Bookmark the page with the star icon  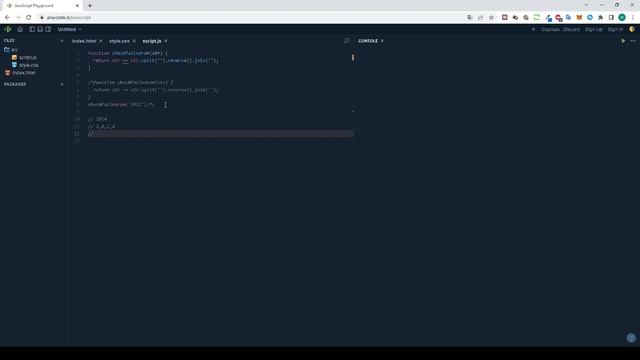pyautogui.click(x=491, y=18)
